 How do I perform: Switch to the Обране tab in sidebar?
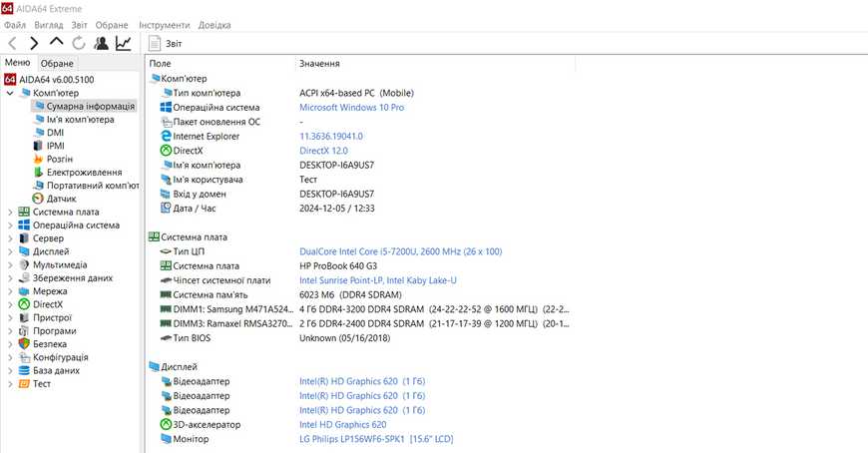click(x=57, y=63)
